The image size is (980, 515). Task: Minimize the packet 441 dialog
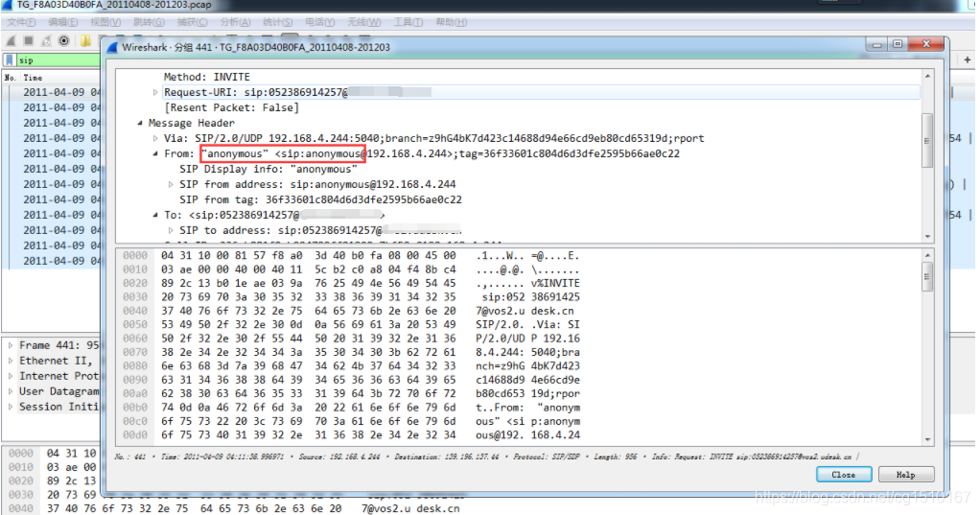pos(876,44)
